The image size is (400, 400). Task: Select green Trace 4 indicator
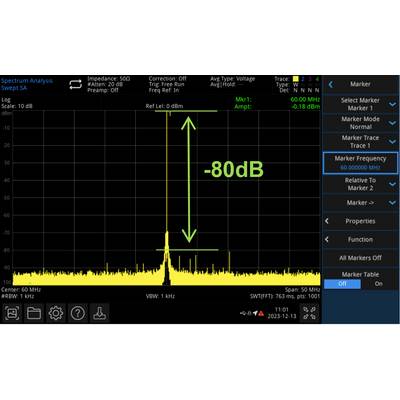click(x=317, y=79)
